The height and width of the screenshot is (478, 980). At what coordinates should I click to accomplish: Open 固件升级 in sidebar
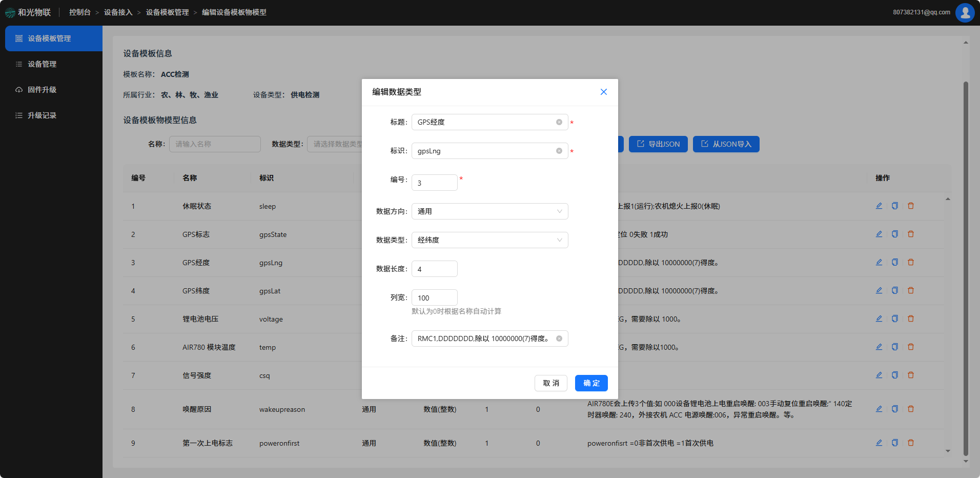(53, 90)
